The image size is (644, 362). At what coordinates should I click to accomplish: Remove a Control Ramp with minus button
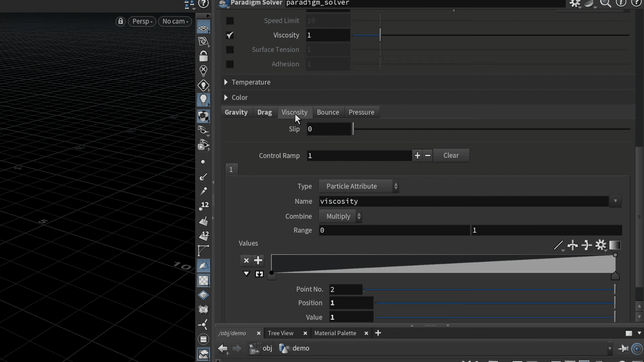(428, 156)
